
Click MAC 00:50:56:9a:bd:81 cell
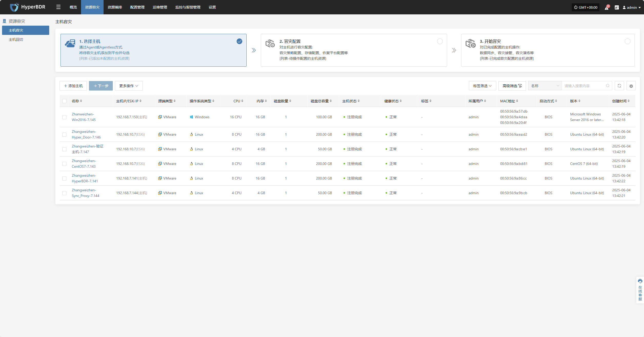tap(514, 164)
